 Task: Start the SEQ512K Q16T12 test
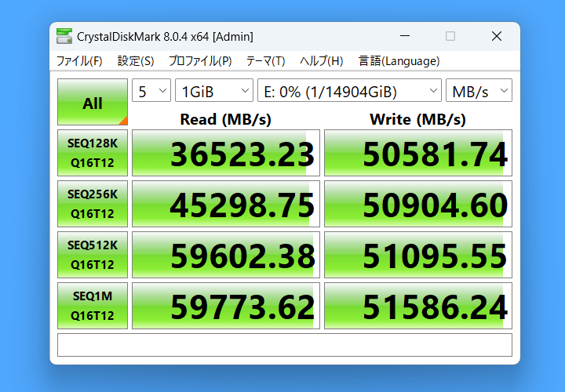93,255
